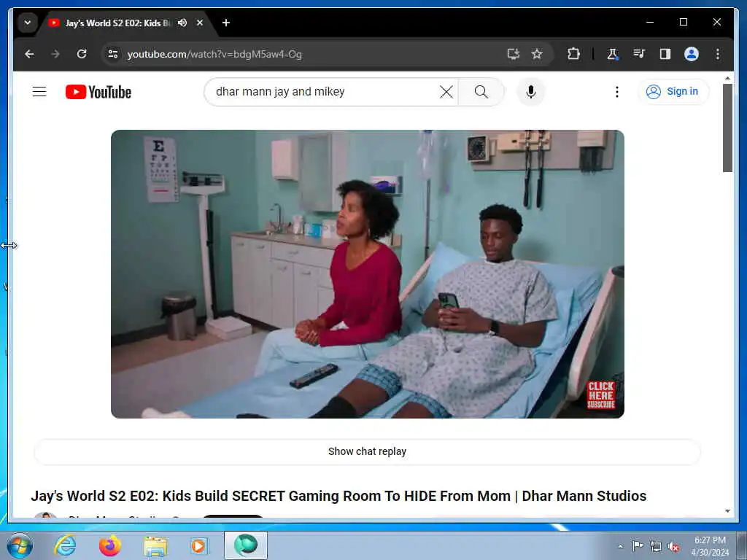Open the media controls icon
747x560 pixels.
coord(639,54)
